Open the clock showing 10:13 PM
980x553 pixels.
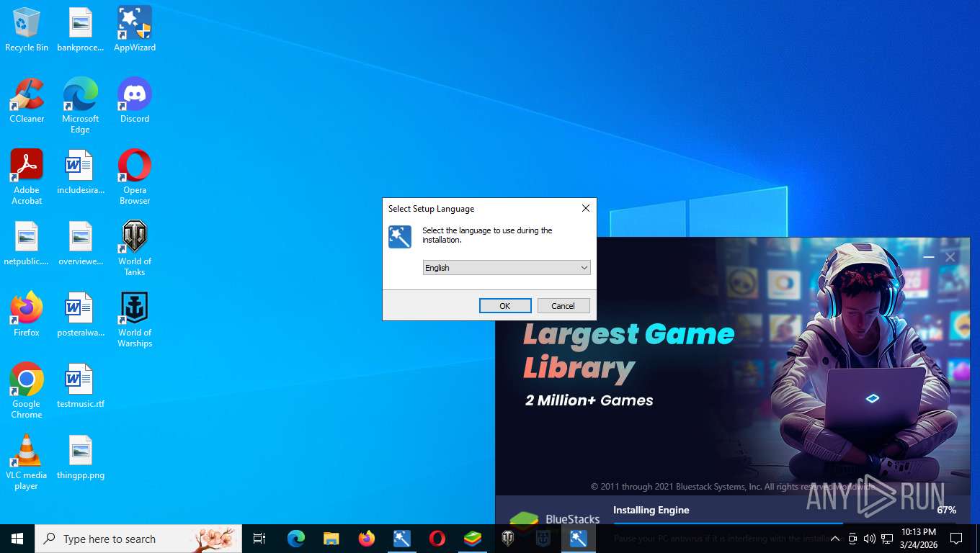919,539
